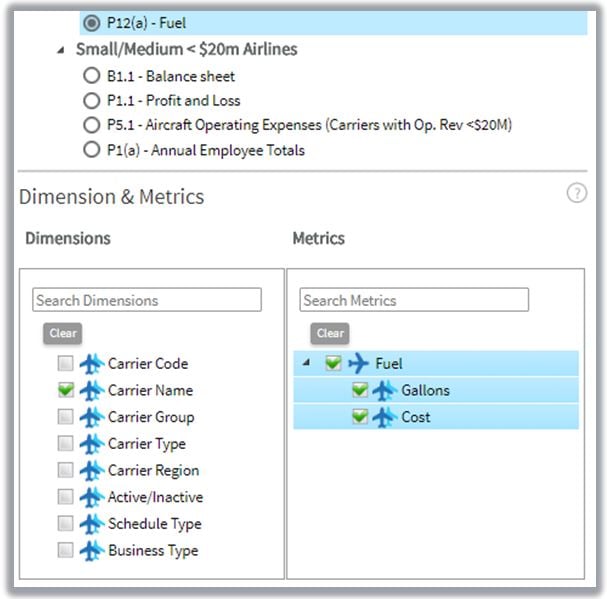Select P1.1 - Profit and Loss option
This screenshot has width=607, height=599.
click(92, 101)
